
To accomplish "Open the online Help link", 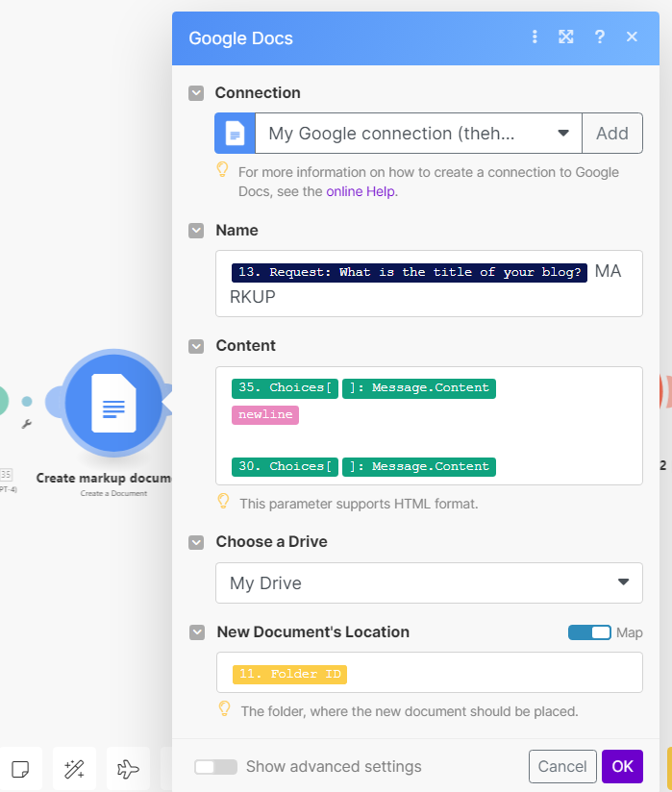I will [x=361, y=192].
